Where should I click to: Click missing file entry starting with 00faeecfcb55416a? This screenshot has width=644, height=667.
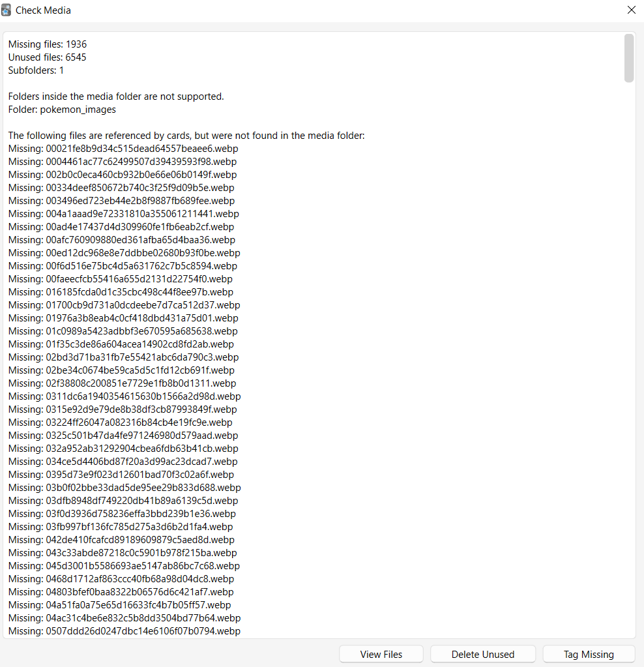tap(121, 279)
